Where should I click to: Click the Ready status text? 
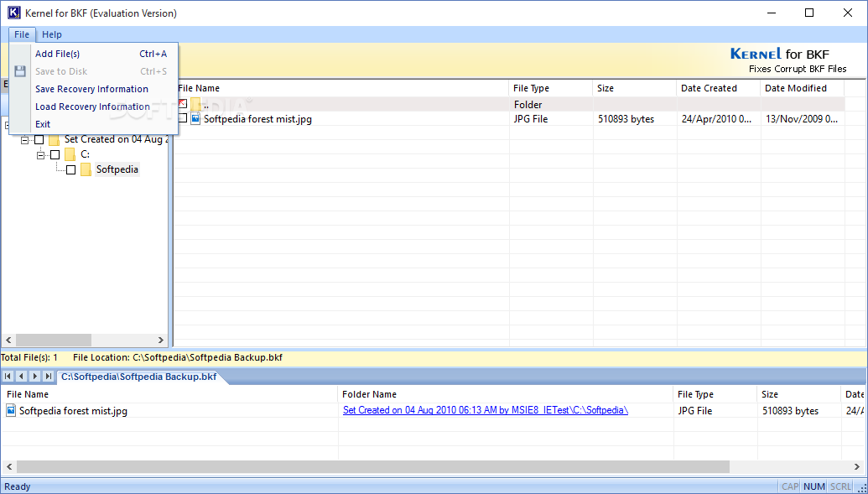coord(17,486)
